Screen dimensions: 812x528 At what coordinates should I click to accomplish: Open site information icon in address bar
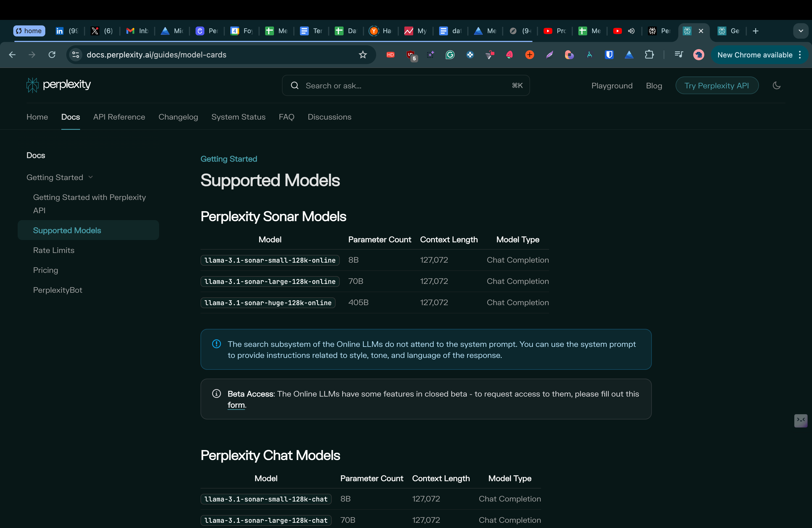point(76,55)
